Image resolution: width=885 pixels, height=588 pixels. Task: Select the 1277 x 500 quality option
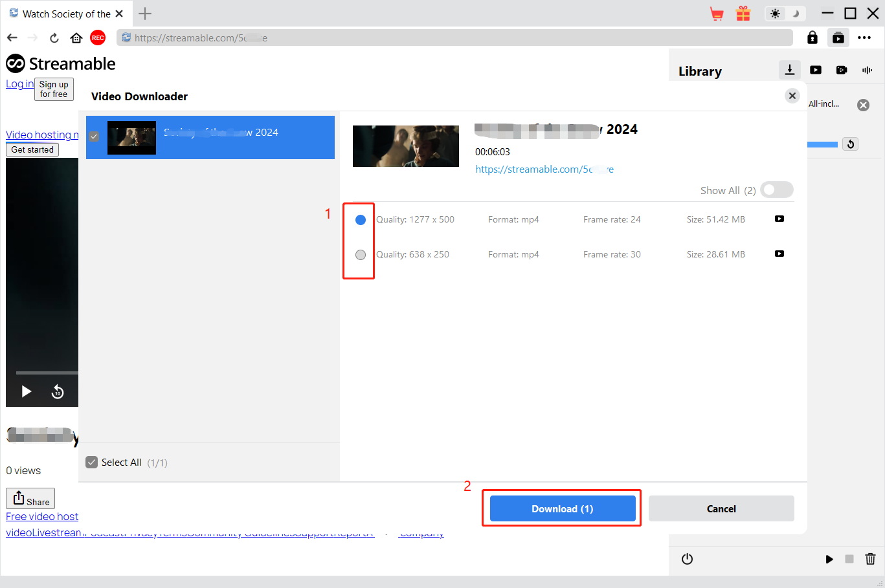[361, 220]
